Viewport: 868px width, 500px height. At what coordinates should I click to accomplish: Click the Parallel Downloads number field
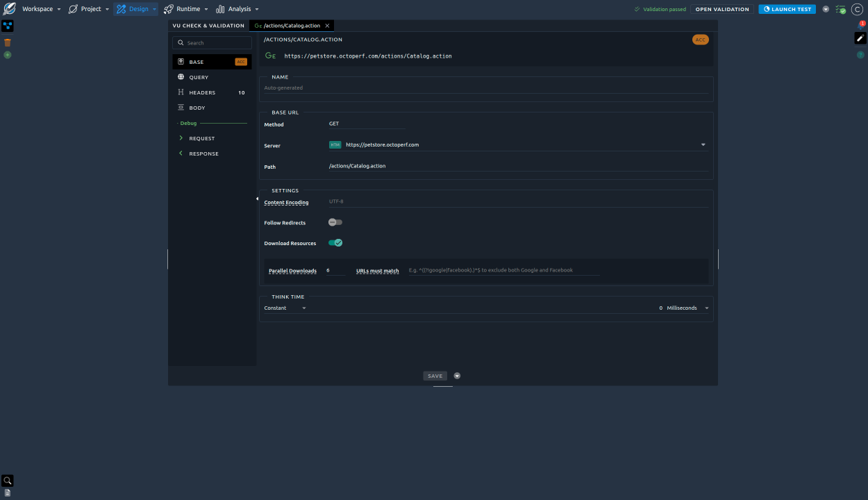335,270
